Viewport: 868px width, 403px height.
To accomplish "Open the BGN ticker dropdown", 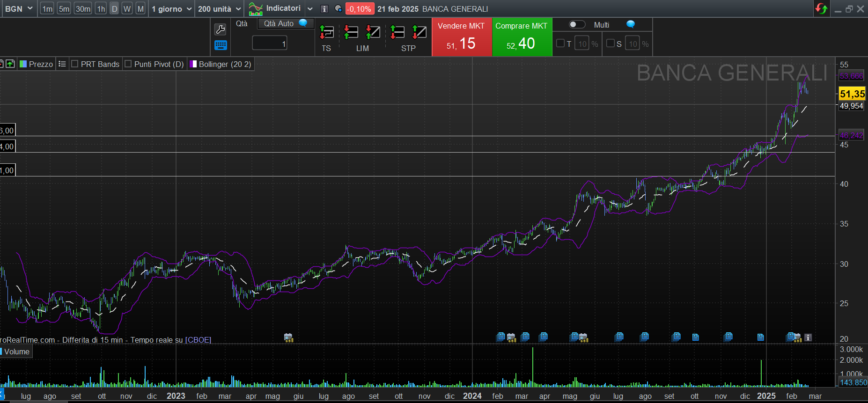I will click(19, 9).
